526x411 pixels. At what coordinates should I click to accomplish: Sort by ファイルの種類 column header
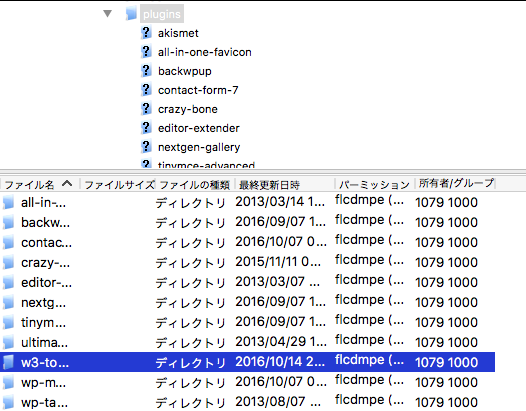[x=195, y=185]
